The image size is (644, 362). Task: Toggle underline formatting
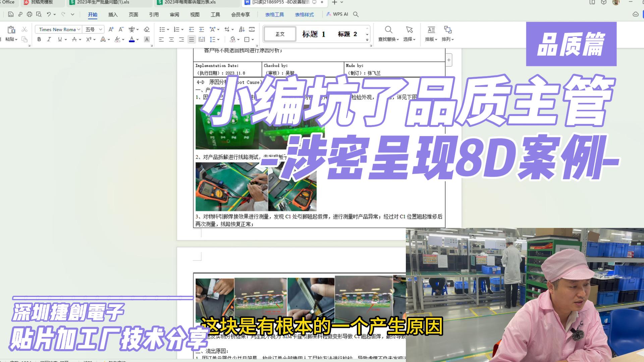59,39
